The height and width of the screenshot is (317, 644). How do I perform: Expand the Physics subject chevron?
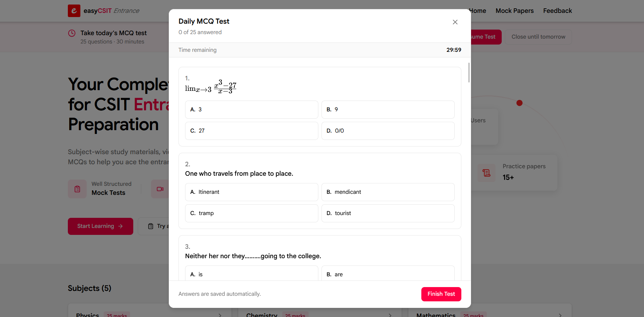click(220, 315)
